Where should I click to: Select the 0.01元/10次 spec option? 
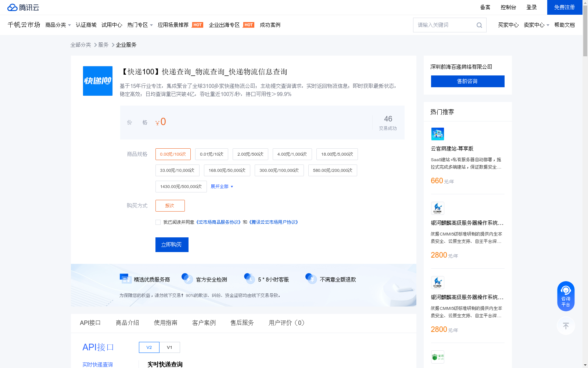point(212,154)
